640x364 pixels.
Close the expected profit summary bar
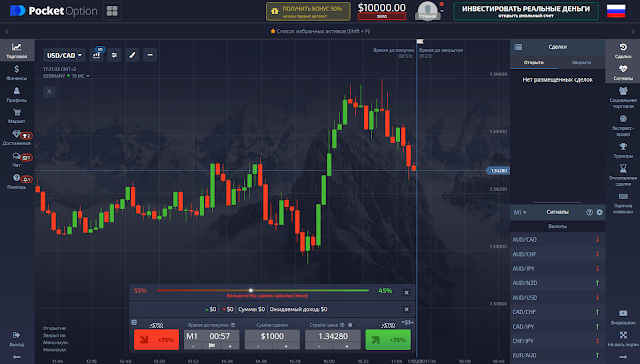(407, 309)
